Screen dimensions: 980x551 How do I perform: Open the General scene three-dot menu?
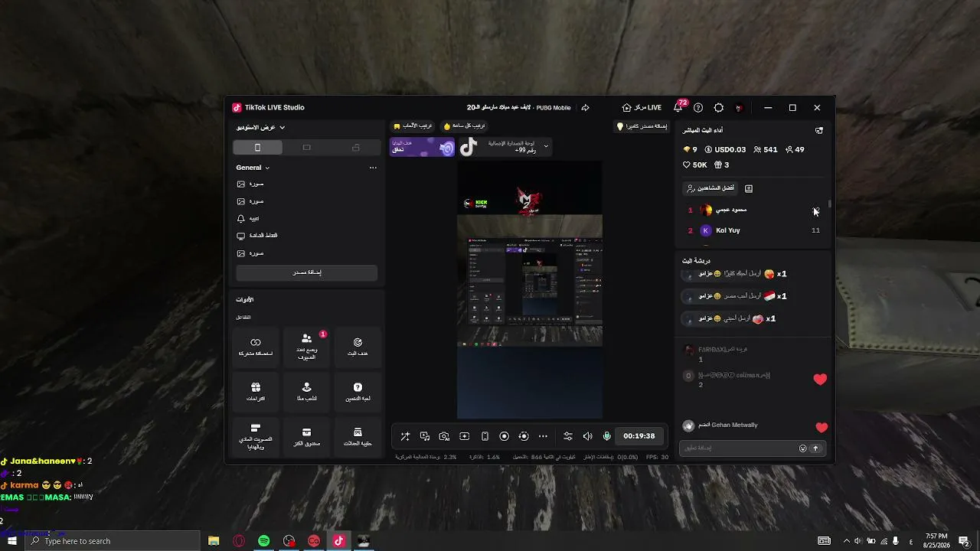click(x=373, y=168)
